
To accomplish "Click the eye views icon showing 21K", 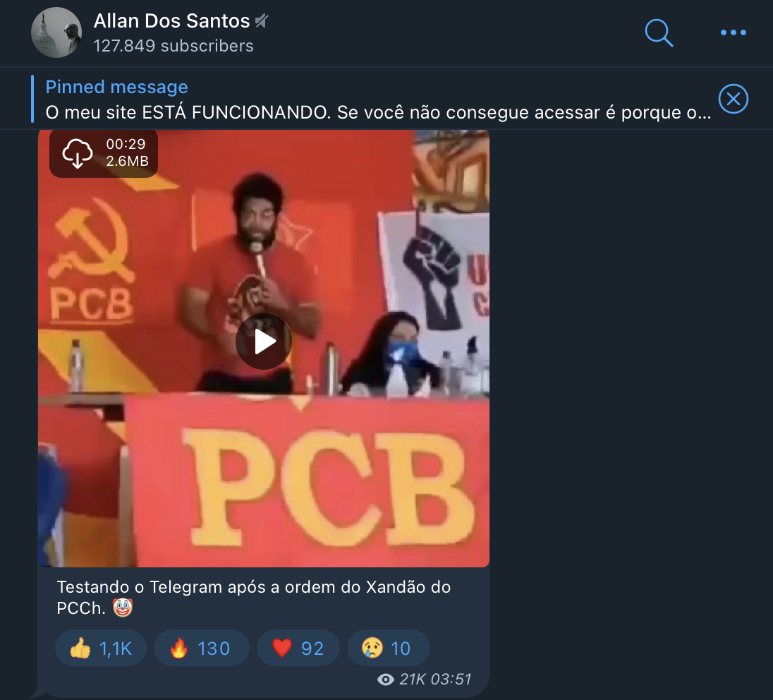I will pyautogui.click(x=386, y=680).
